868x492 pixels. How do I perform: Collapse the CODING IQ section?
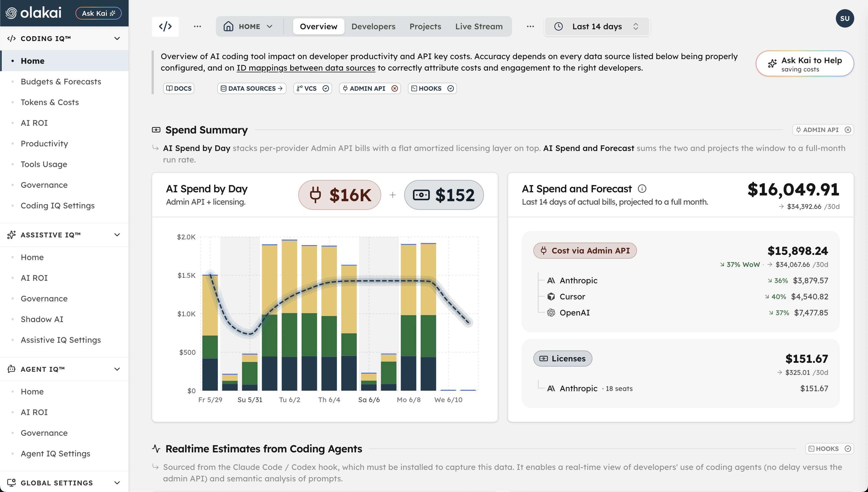pos(64,38)
